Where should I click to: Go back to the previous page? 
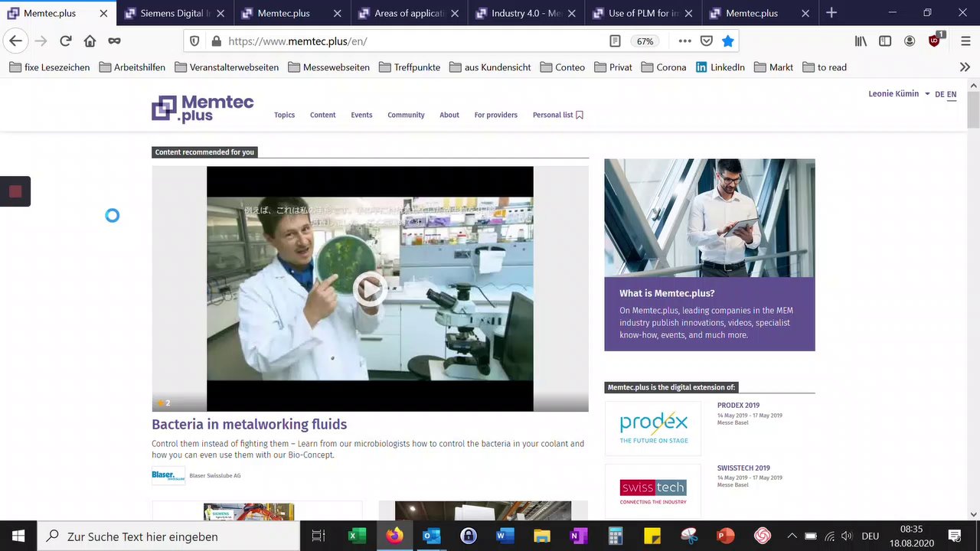point(16,41)
